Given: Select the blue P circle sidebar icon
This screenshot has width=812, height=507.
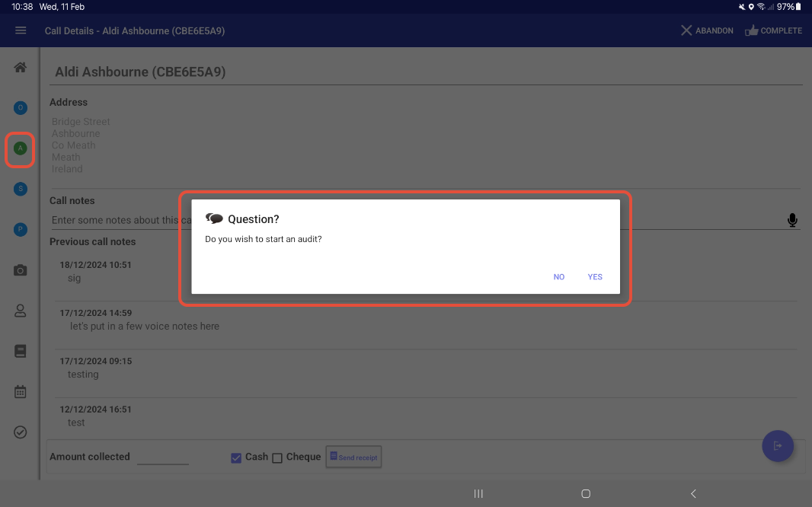Looking at the screenshot, I should click(x=21, y=229).
